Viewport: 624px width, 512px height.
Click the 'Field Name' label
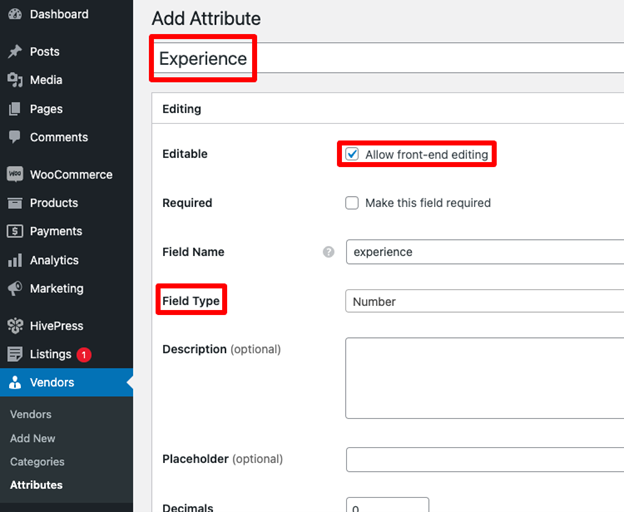click(193, 252)
